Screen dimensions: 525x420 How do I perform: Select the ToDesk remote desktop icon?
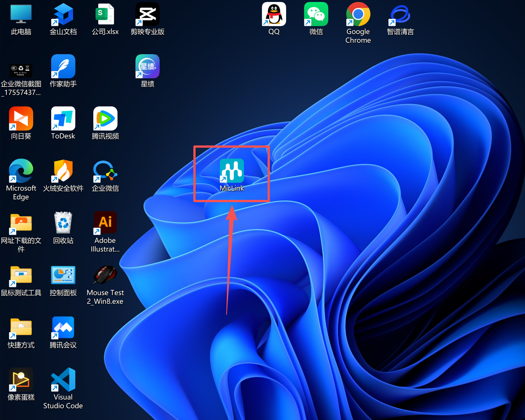pos(63,119)
